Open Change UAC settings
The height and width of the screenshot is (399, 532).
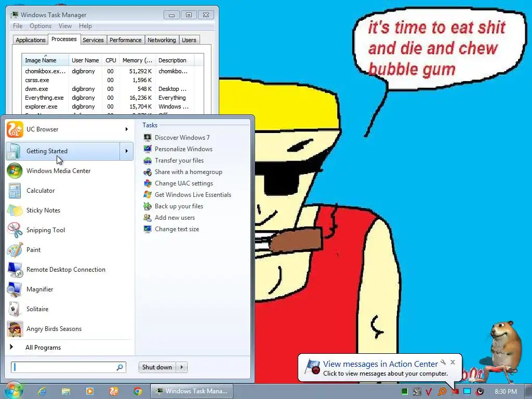178,183
